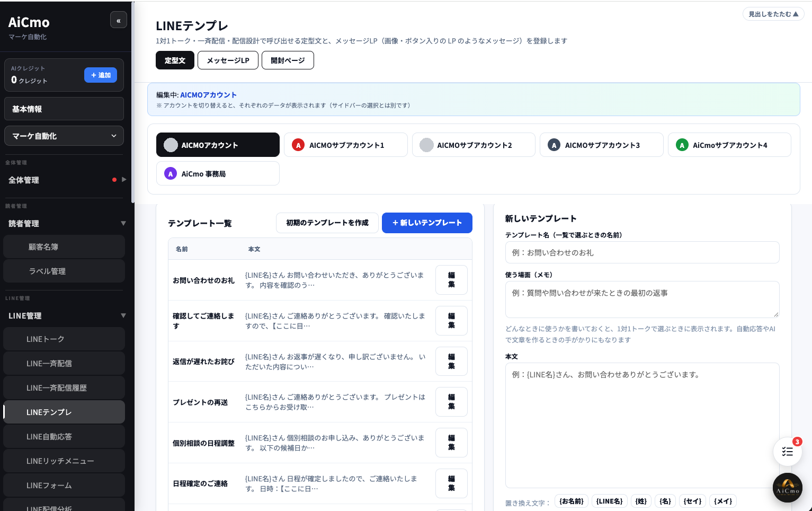Edit the 返信が遅れたお詫び template
This screenshot has height=511, width=812.
click(x=451, y=362)
